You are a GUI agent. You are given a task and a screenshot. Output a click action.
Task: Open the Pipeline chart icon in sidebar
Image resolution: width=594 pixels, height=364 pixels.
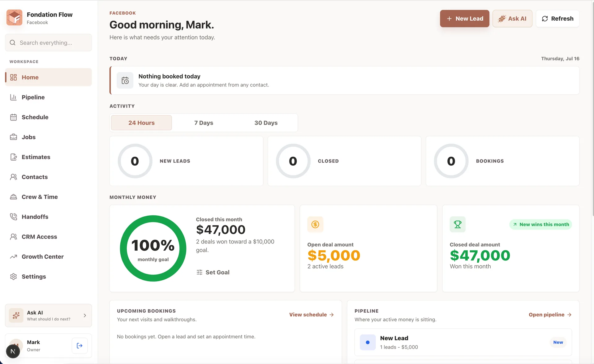13,97
